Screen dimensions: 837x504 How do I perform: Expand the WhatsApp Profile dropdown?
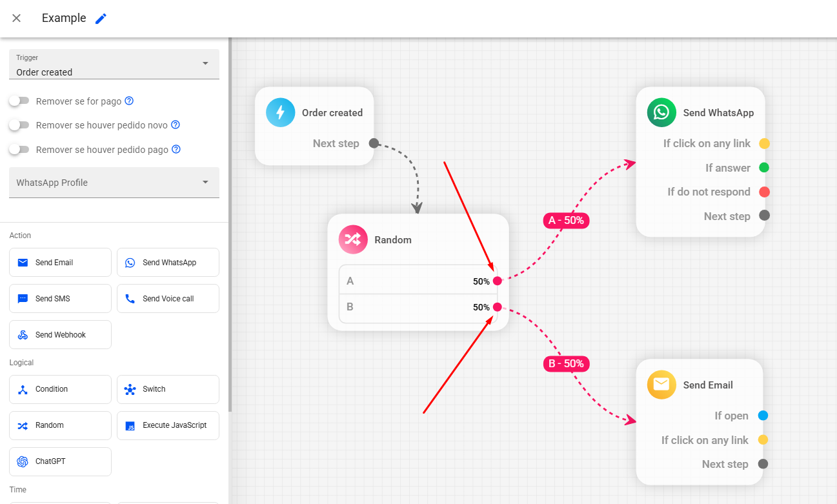114,183
